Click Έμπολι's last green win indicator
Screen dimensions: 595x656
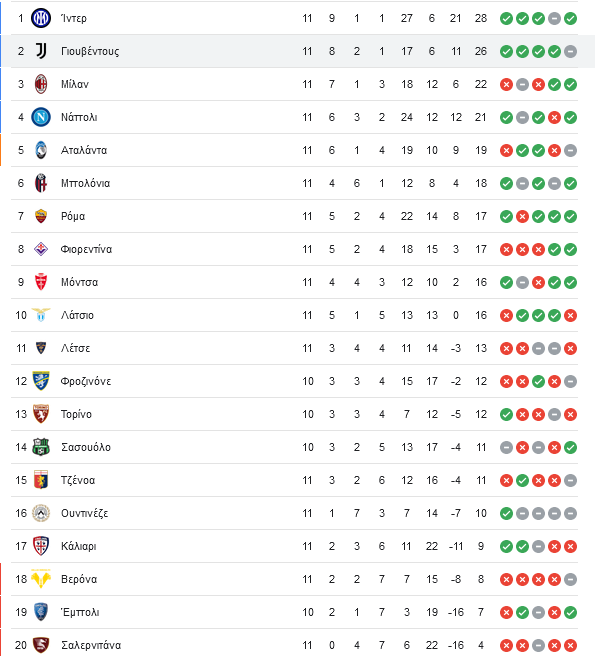pyautogui.click(x=570, y=612)
